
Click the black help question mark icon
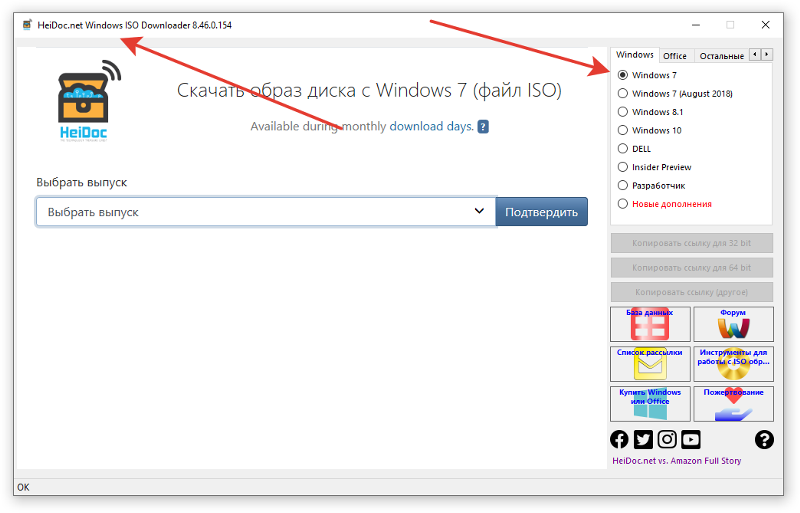(764, 439)
